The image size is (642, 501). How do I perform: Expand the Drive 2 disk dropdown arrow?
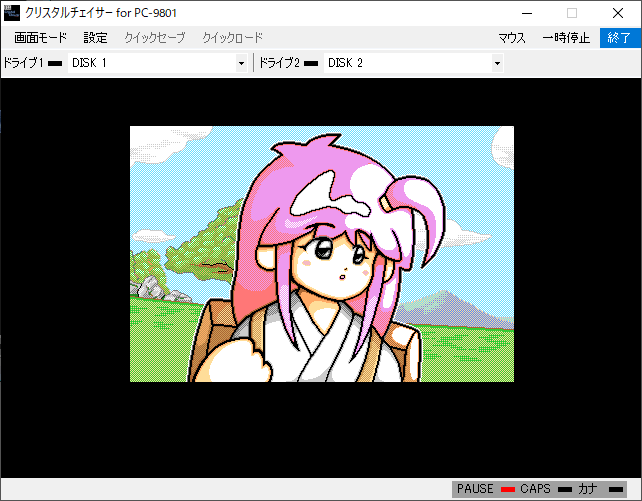497,63
